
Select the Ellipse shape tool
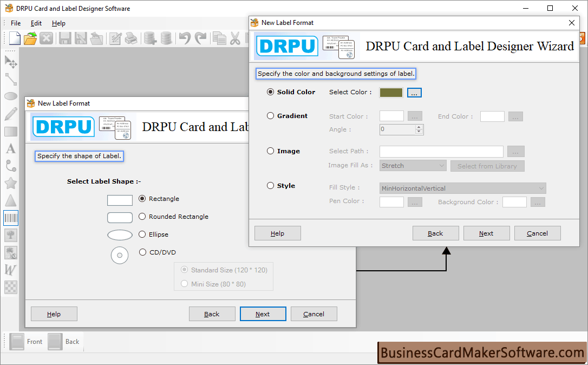10,96
